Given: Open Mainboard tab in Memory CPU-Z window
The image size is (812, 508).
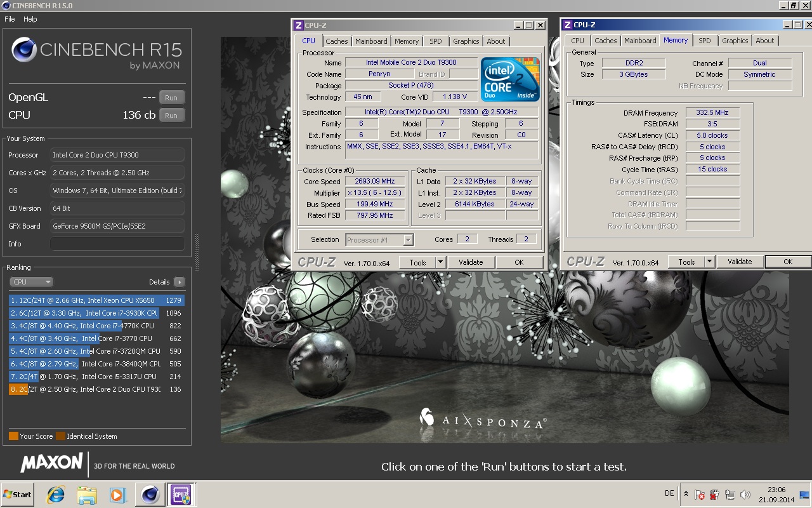Looking at the screenshot, I should pos(640,41).
